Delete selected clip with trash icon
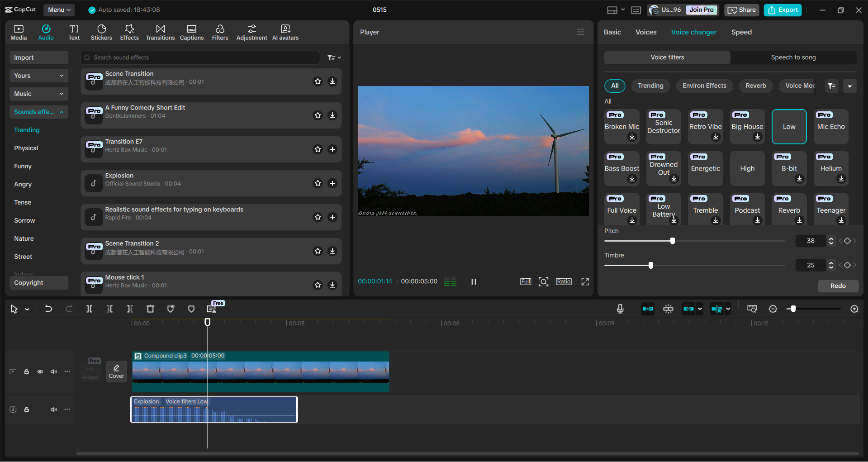Image resolution: width=868 pixels, height=462 pixels. [150, 309]
